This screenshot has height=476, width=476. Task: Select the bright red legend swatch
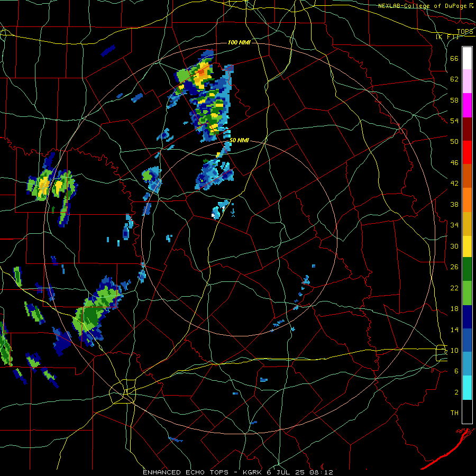[x=467, y=152]
